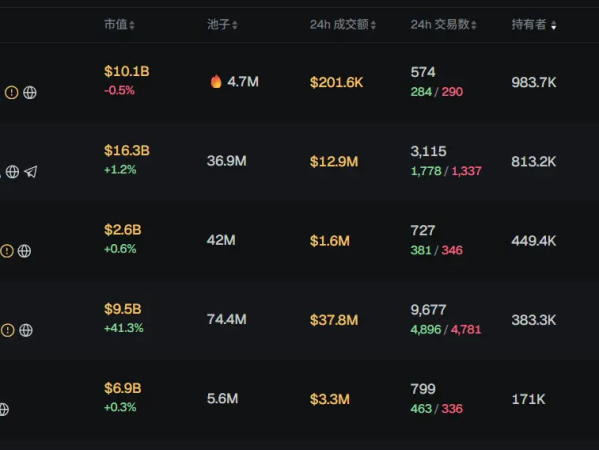The height and width of the screenshot is (450, 599).
Task: Click transaction count 727
Action: click(x=423, y=231)
